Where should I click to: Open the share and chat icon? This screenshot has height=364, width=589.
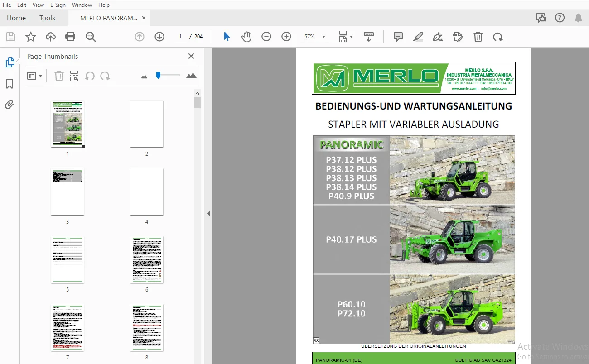(541, 18)
